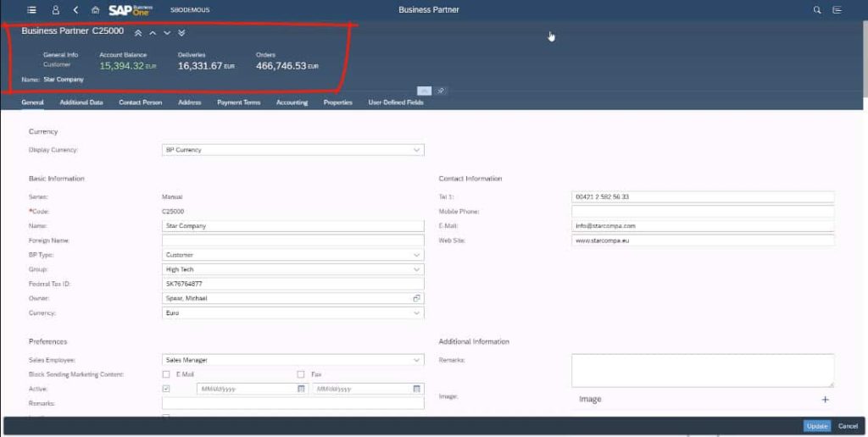
Task: Click the Web Site input field
Action: (x=703, y=241)
